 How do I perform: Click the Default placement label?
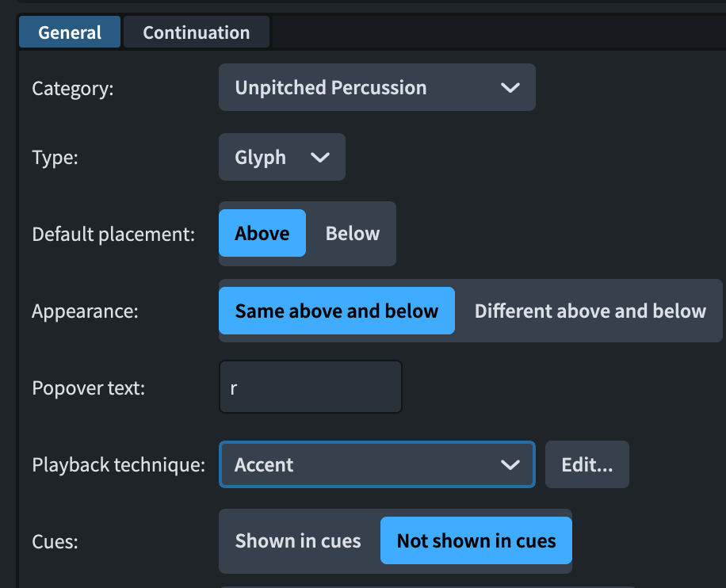tap(113, 235)
